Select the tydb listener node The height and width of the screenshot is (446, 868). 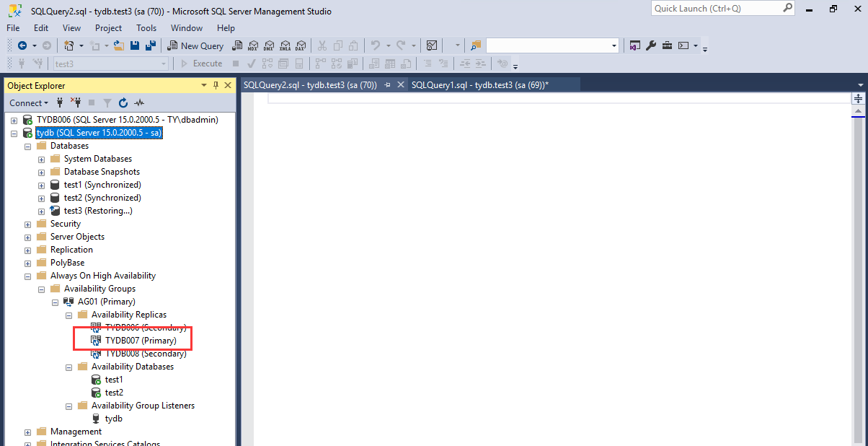[x=113, y=419]
